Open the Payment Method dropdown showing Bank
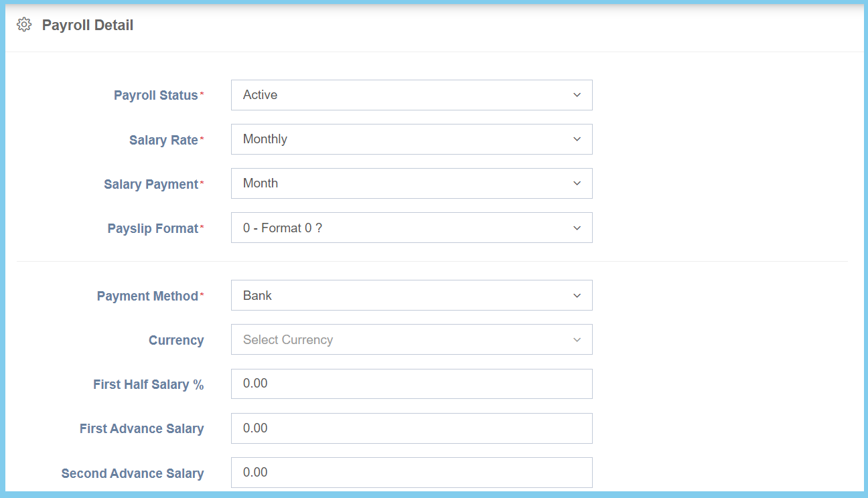This screenshot has width=868, height=498. (x=411, y=295)
